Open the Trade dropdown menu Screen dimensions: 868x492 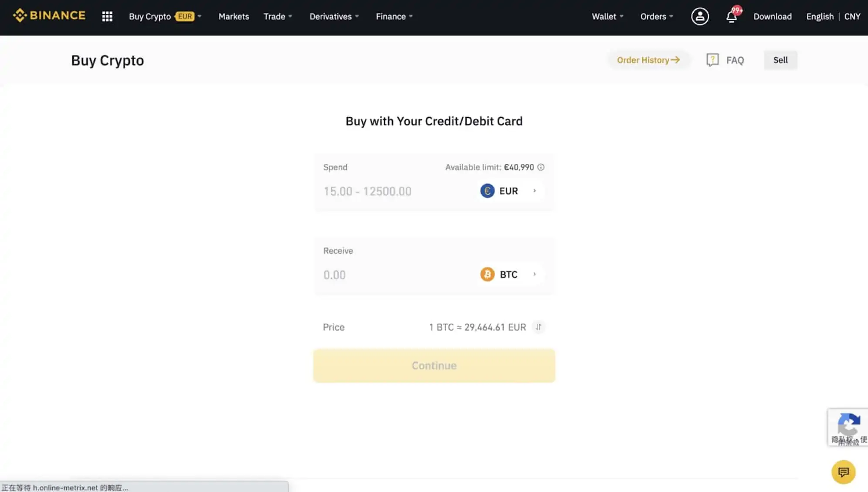pyautogui.click(x=277, y=16)
